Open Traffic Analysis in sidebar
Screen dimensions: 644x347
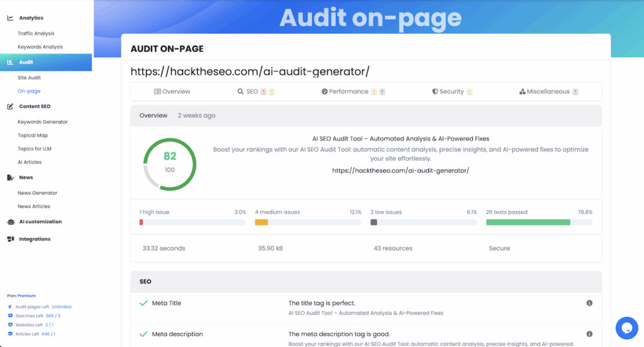36,33
